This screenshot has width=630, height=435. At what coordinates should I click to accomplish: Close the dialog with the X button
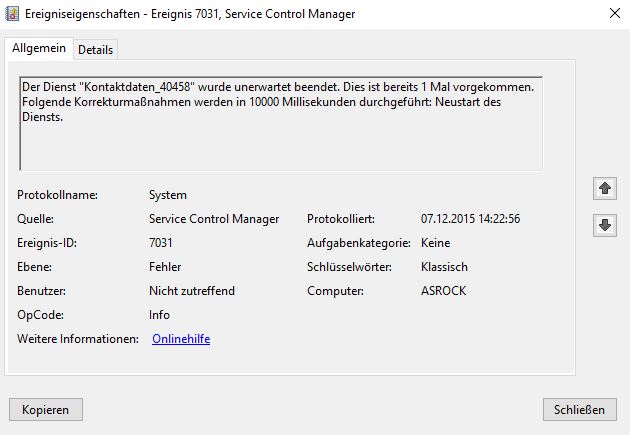611,14
